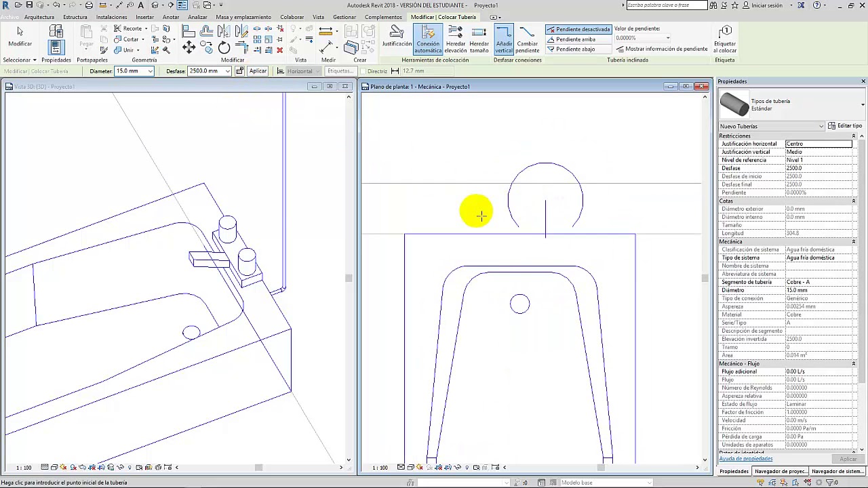Open the Instalaciones ribbon tab

111,17
